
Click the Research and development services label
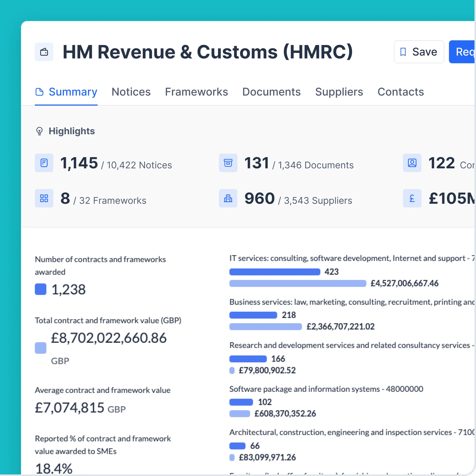[x=352, y=345]
